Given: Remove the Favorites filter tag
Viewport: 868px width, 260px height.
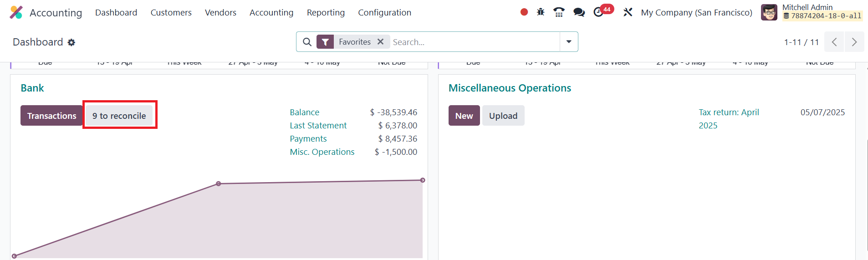Looking at the screenshot, I should tap(381, 42).
